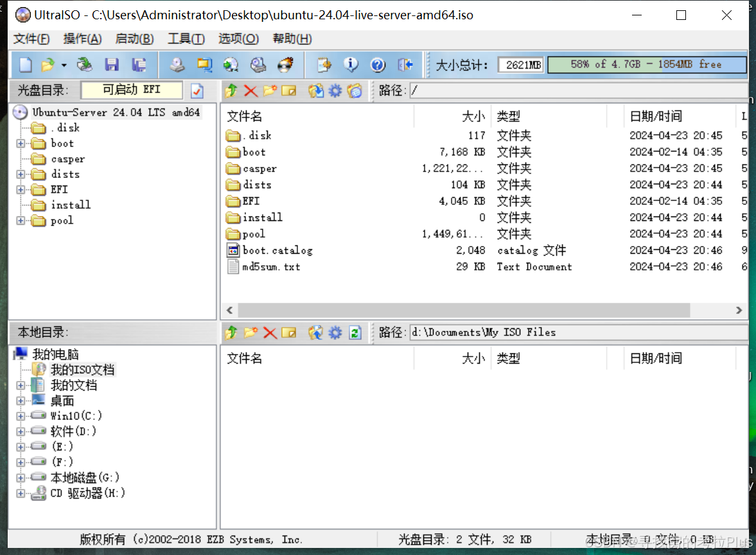Expand the 软件(D:) drive node

[x=21, y=431]
